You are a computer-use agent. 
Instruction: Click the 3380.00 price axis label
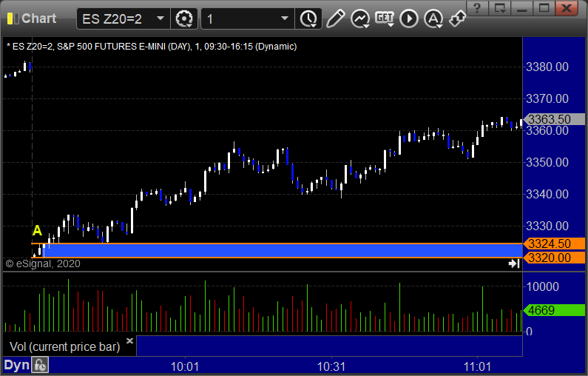pos(547,67)
